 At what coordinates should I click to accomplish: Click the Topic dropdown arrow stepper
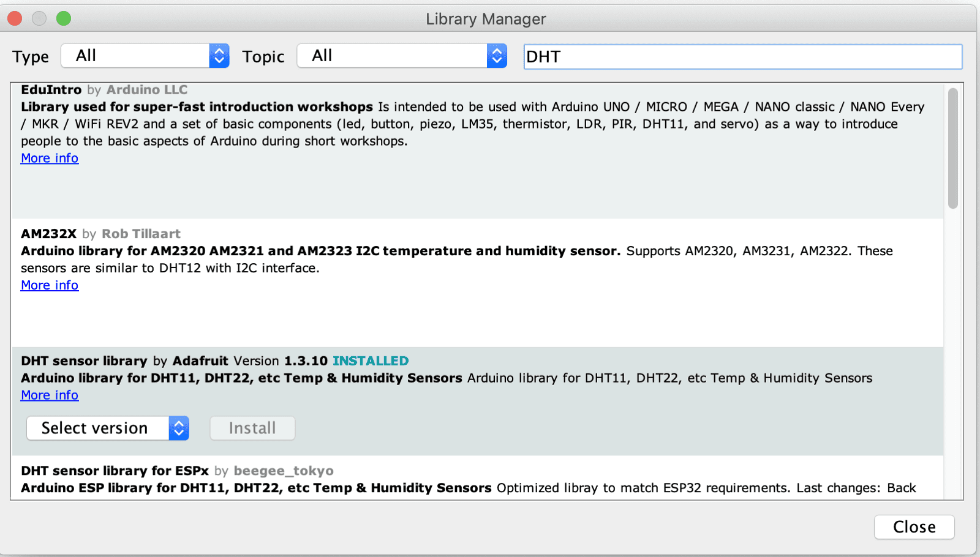click(497, 56)
